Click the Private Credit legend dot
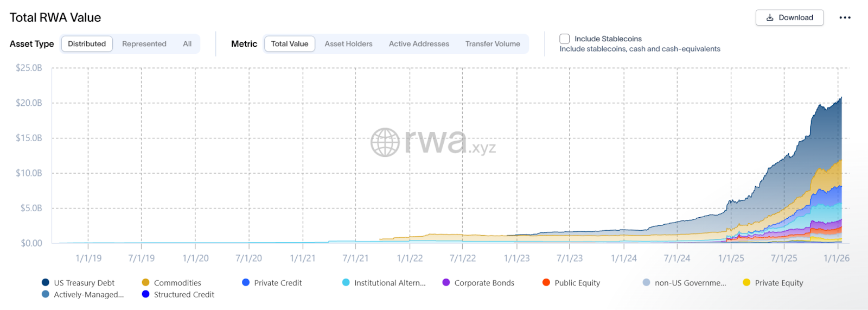 (246, 282)
